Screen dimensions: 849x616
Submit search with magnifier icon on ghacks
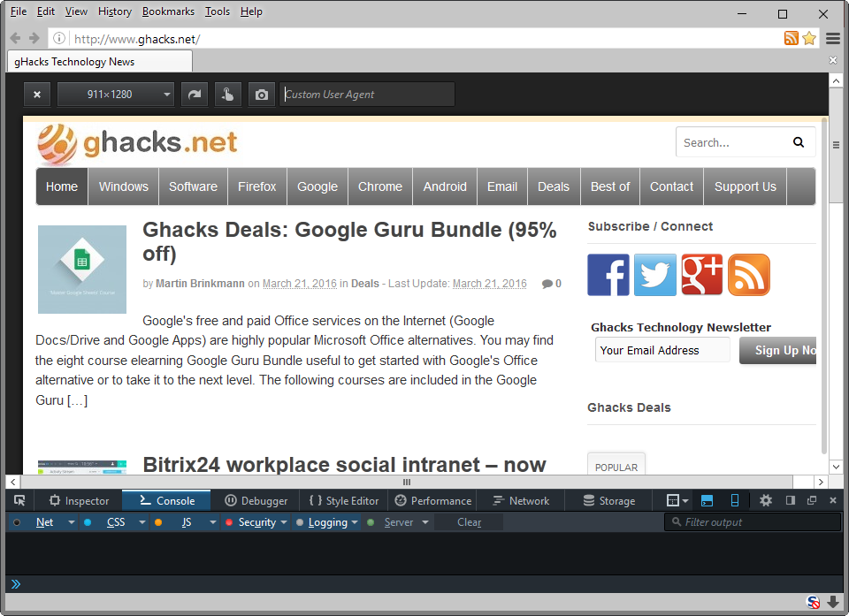(x=799, y=142)
